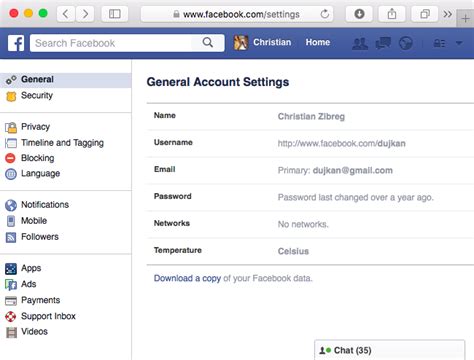Open Mobile settings
This screenshot has width=474, height=360.
click(34, 221)
